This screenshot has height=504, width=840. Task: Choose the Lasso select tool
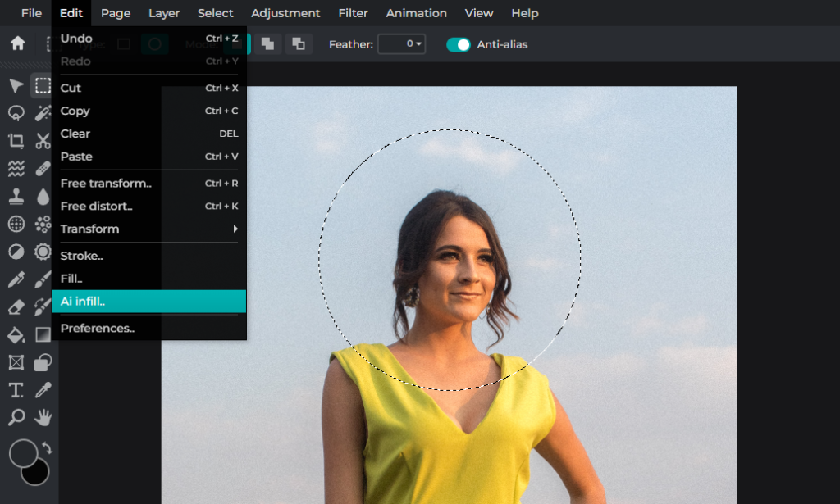pos(16,113)
